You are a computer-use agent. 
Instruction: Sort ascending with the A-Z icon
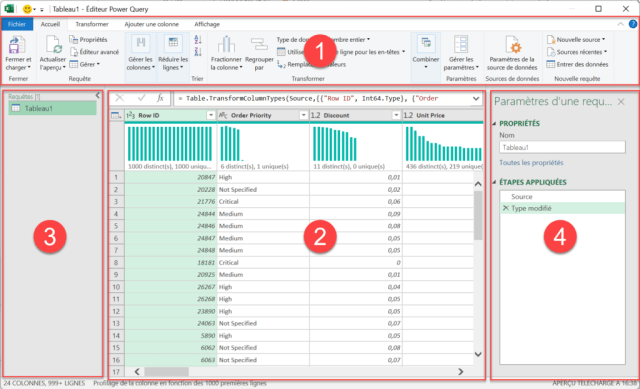(x=198, y=40)
